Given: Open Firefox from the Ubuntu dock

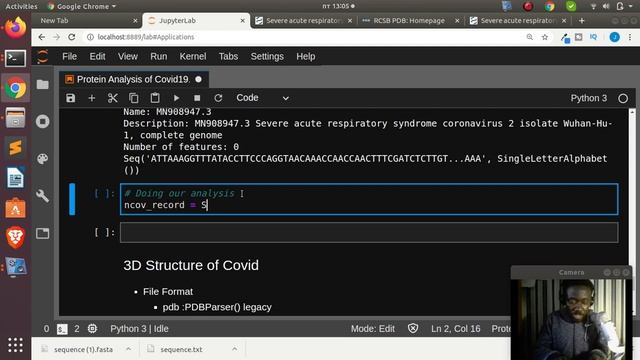Looking at the screenshot, I should (16, 28).
